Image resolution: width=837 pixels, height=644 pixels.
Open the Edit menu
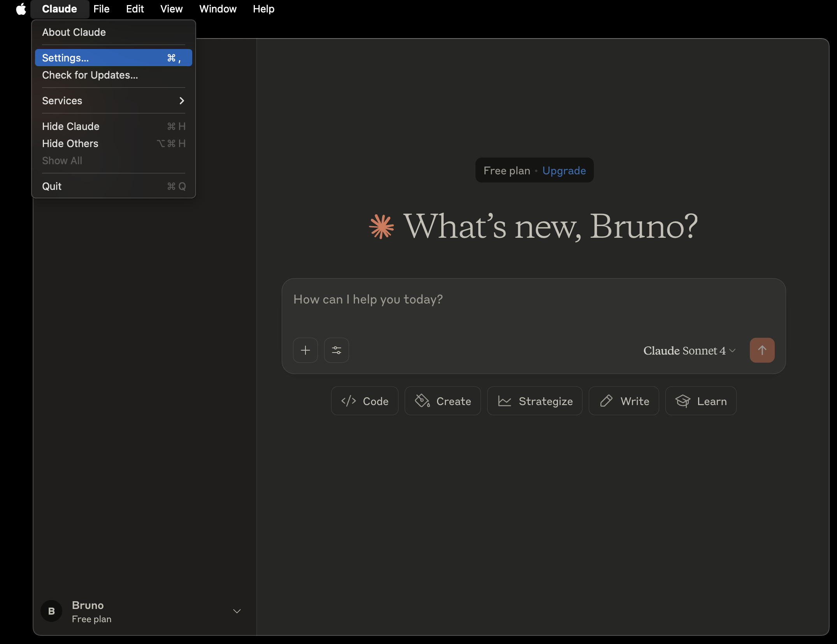tap(135, 9)
